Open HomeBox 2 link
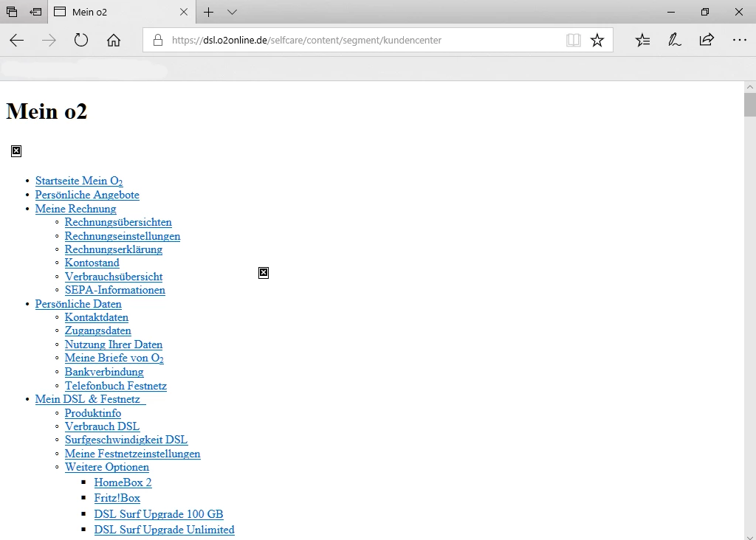756x540 pixels. coord(123,482)
